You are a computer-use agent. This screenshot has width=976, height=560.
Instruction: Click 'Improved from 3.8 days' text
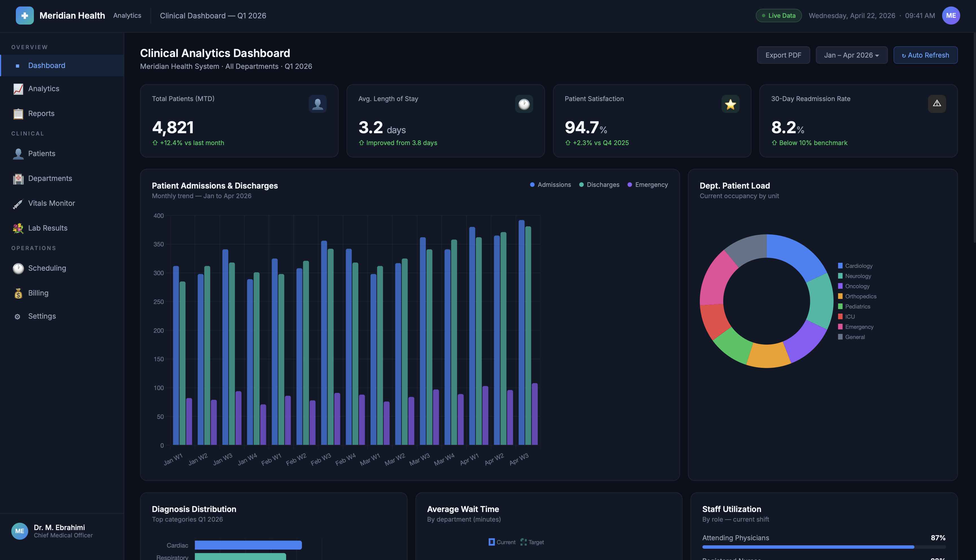click(402, 143)
